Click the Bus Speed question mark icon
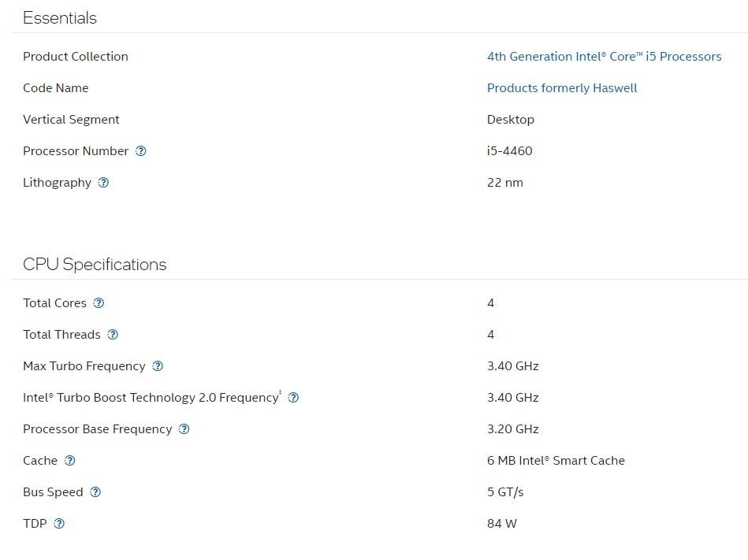This screenshot has width=748, height=560. tap(95, 492)
